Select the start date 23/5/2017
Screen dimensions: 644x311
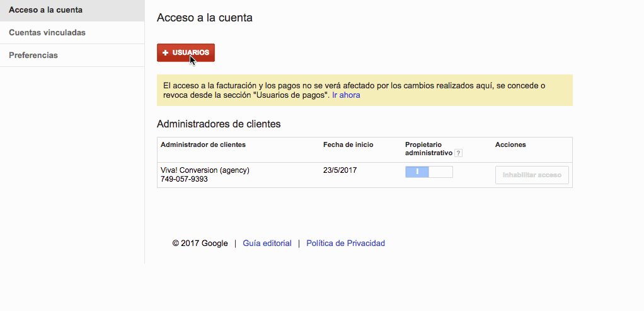tap(340, 170)
